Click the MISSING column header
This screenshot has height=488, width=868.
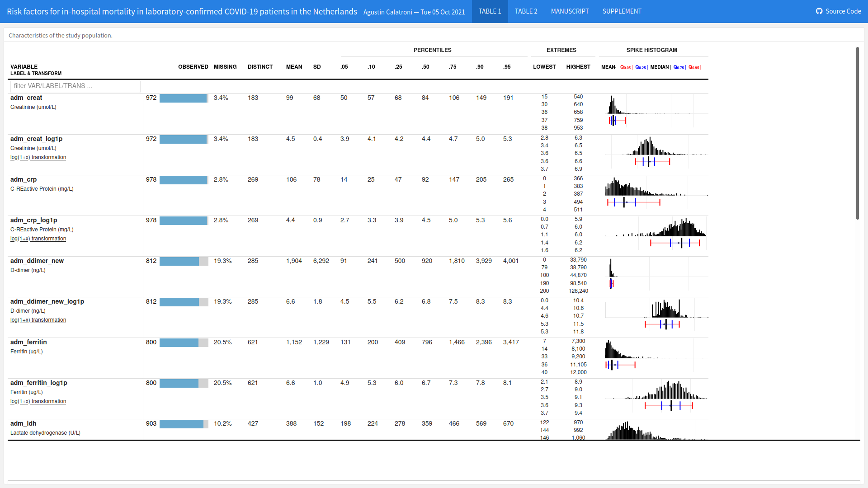click(225, 67)
